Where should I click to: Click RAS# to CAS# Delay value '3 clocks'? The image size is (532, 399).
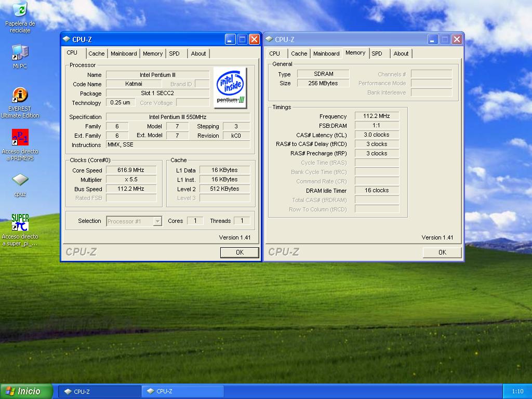click(377, 144)
